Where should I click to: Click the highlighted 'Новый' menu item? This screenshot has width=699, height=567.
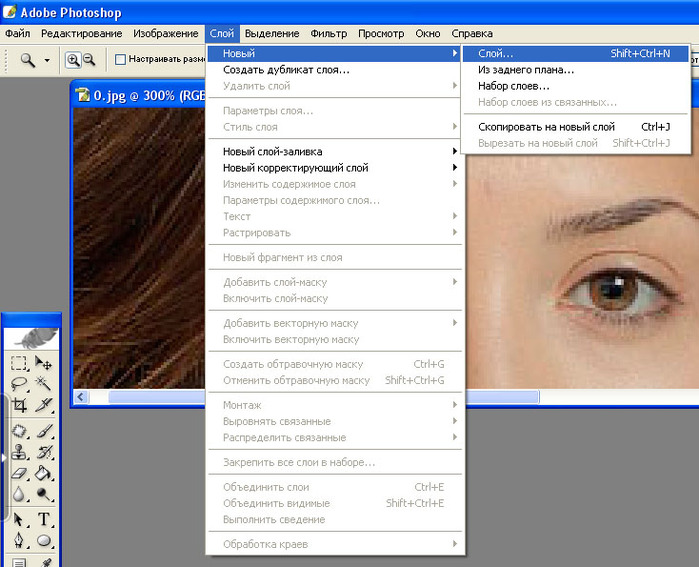point(335,53)
